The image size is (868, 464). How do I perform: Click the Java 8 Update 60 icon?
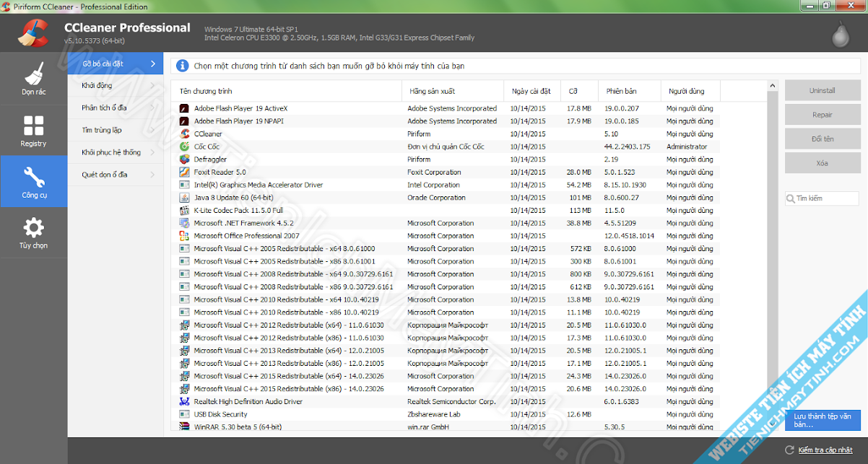[x=184, y=198]
